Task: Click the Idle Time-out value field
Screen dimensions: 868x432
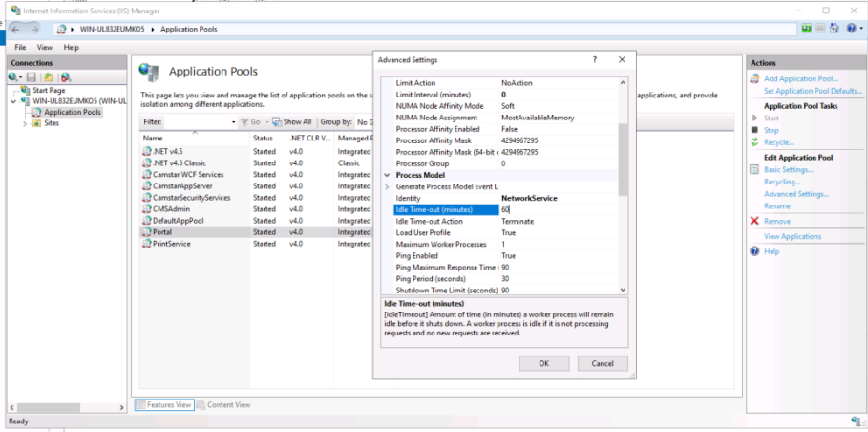Action: click(x=559, y=210)
